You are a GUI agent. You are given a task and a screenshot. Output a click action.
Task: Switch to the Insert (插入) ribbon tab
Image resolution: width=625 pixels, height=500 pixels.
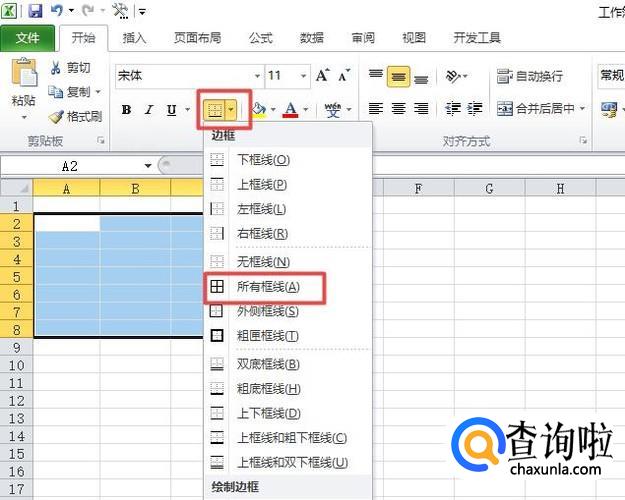point(134,38)
